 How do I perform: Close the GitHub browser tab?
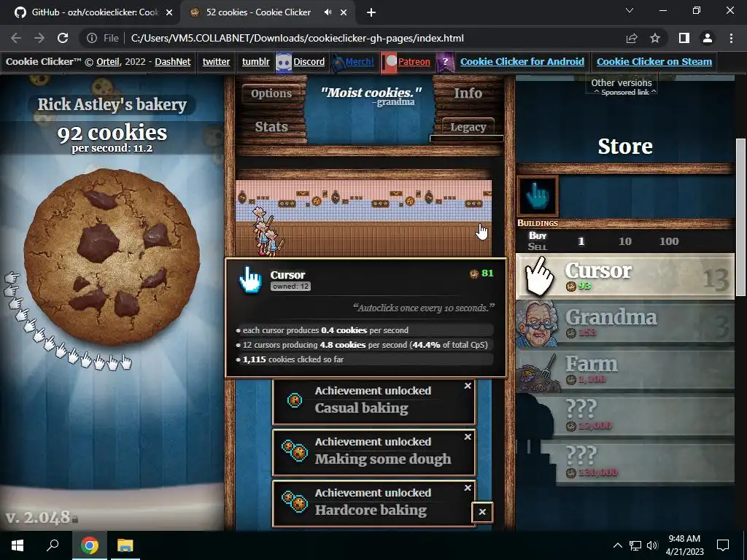click(169, 13)
